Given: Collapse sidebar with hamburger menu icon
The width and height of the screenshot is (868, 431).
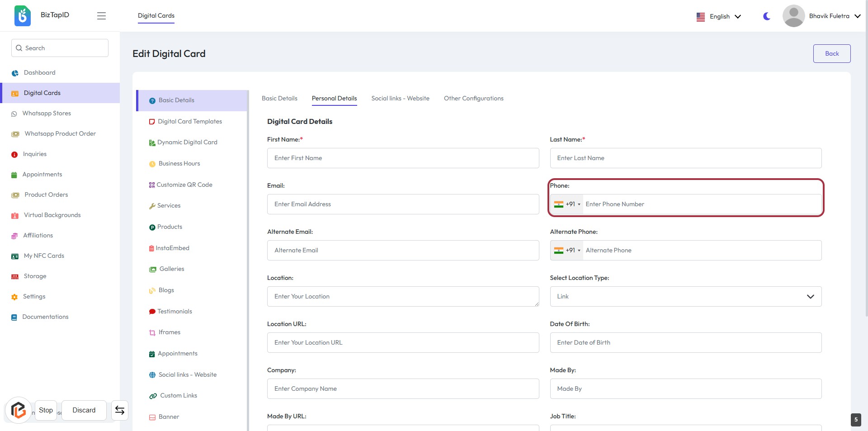Looking at the screenshot, I should coord(101,16).
